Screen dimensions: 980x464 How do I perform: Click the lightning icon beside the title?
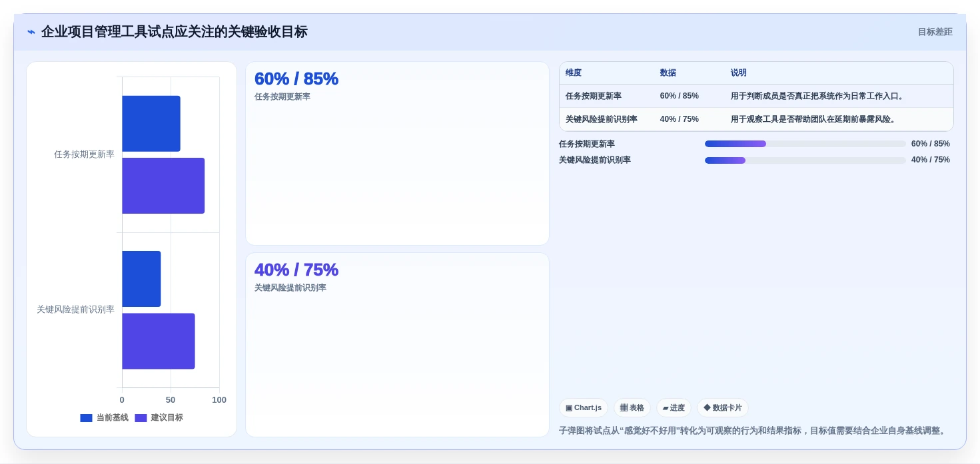click(31, 32)
